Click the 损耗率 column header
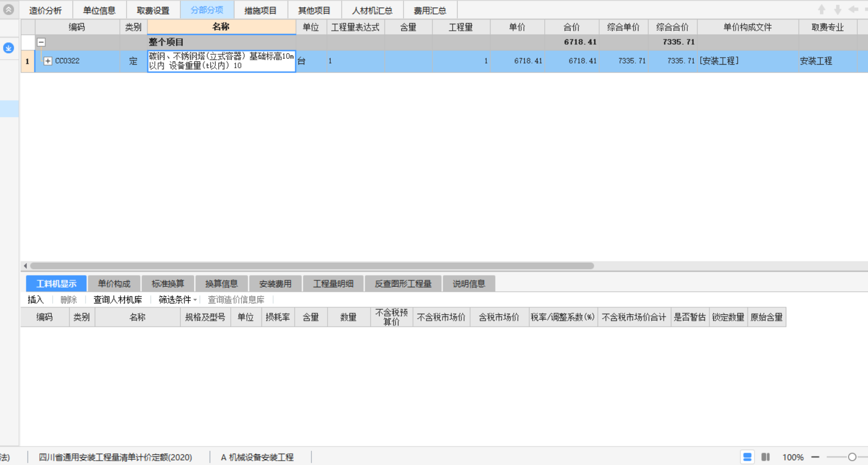The height and width of the screenshot is (465, 868). pyautogui.click(x=278, y=317)
